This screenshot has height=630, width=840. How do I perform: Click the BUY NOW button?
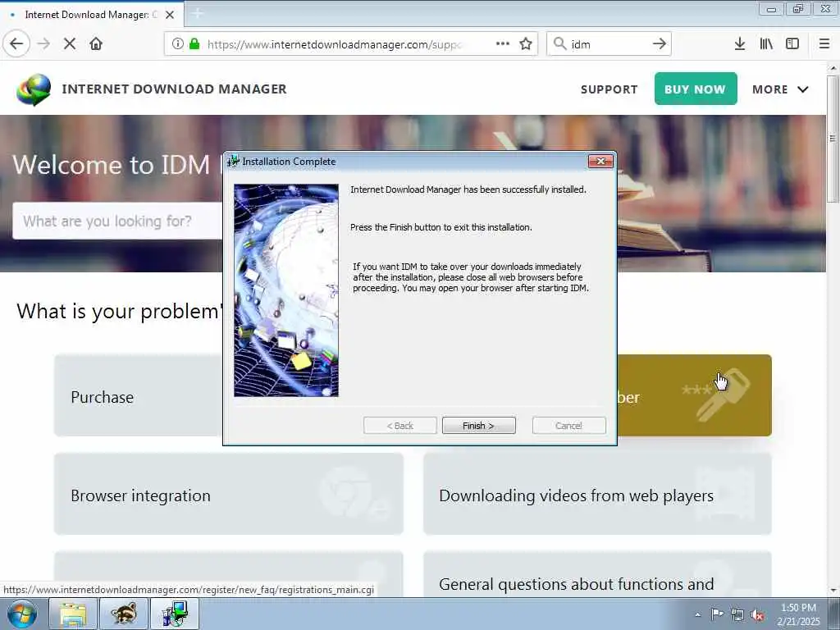point(696,89)
